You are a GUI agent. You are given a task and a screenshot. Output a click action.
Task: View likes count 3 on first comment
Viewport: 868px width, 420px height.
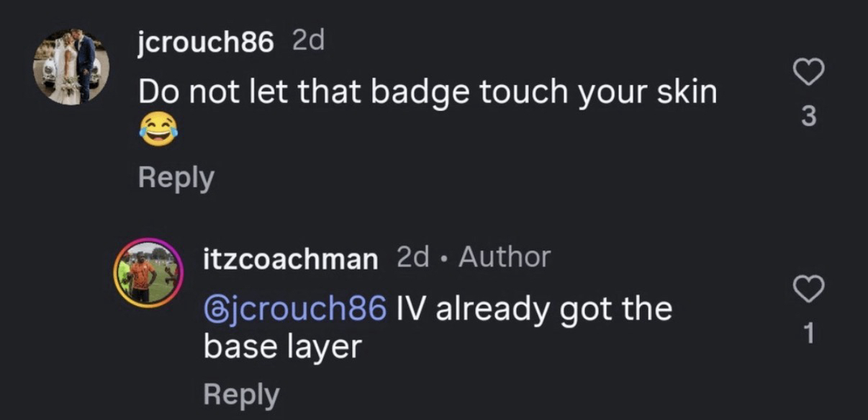point(808,116)
